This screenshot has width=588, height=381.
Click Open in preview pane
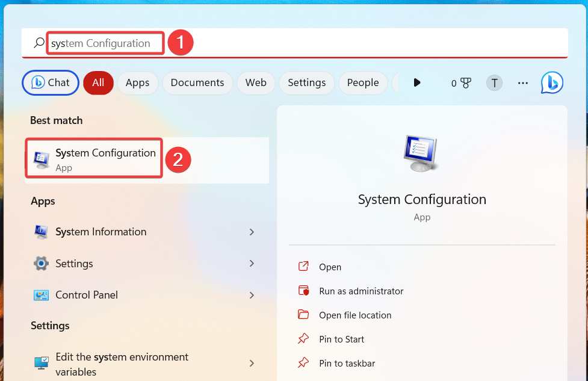(330, 267)
